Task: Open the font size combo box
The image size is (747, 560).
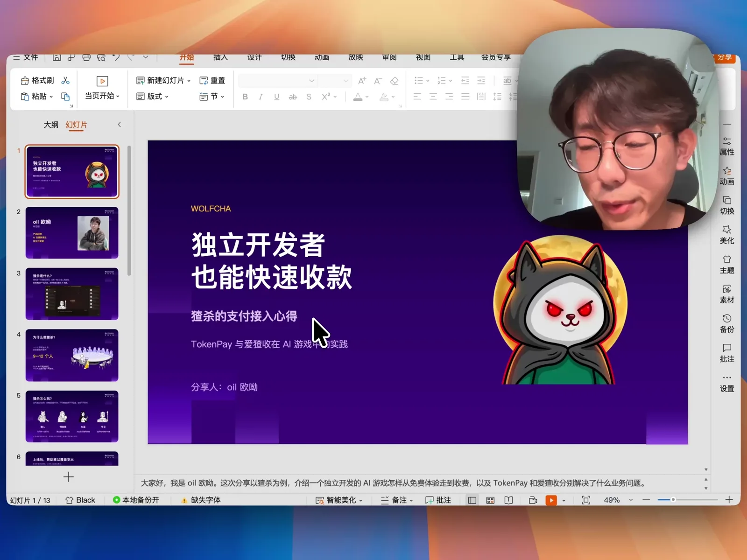Action: pyautogui.click(x=334, y=81)
